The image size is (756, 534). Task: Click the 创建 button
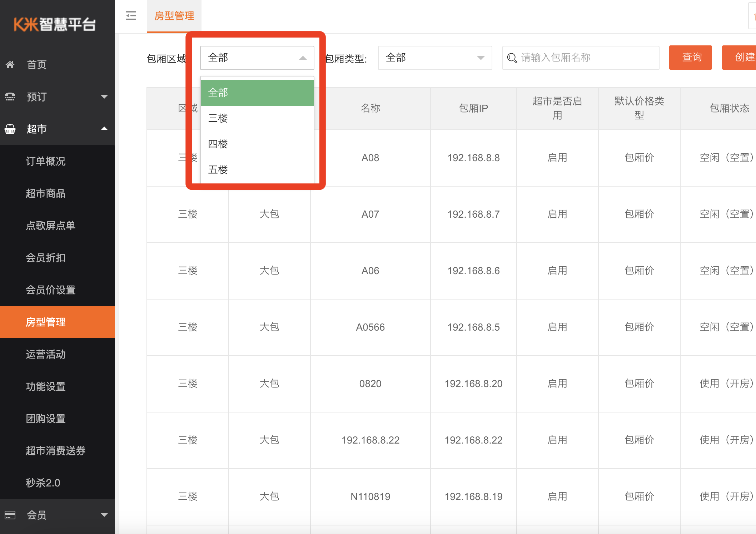739,58
